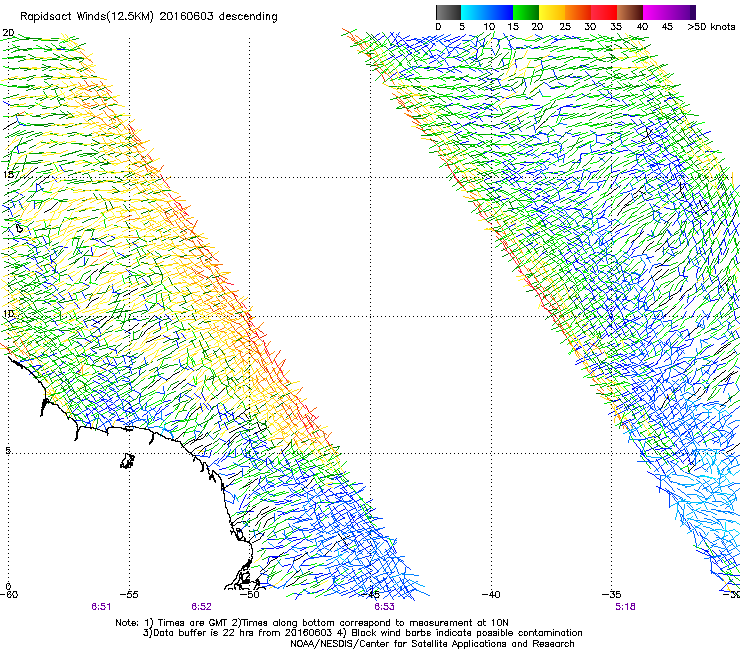Click the '>50 knots' legend label
This screenshot has height=650, width=740.
(711, 27)
